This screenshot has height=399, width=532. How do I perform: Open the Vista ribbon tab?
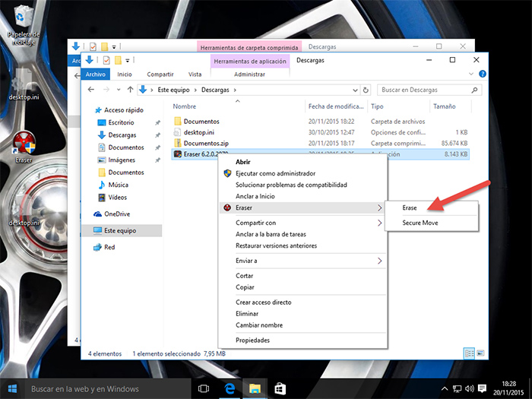point(195,74)
